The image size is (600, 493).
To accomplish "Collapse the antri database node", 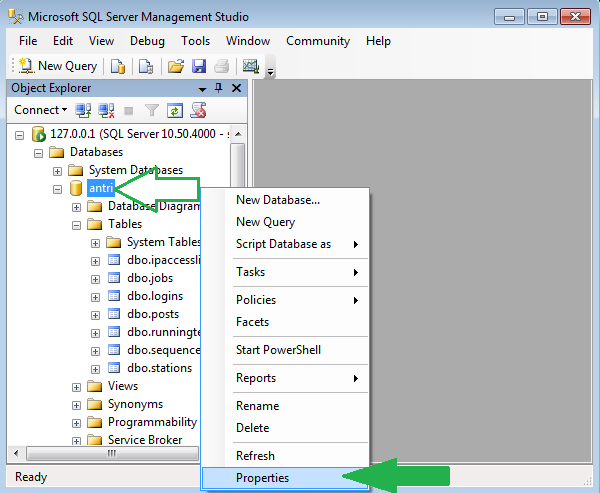I will pos(57,189).
